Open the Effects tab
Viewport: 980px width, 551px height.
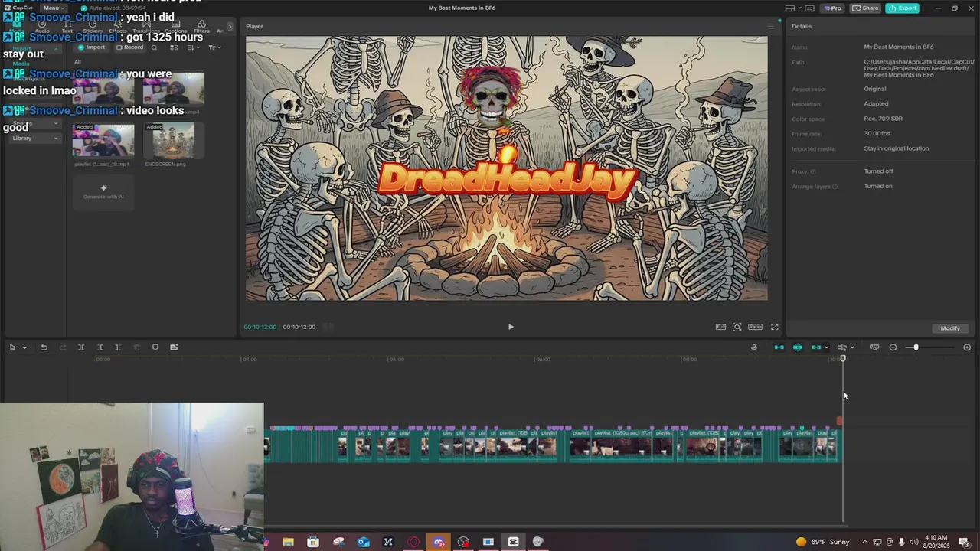[x=118, y=27]
